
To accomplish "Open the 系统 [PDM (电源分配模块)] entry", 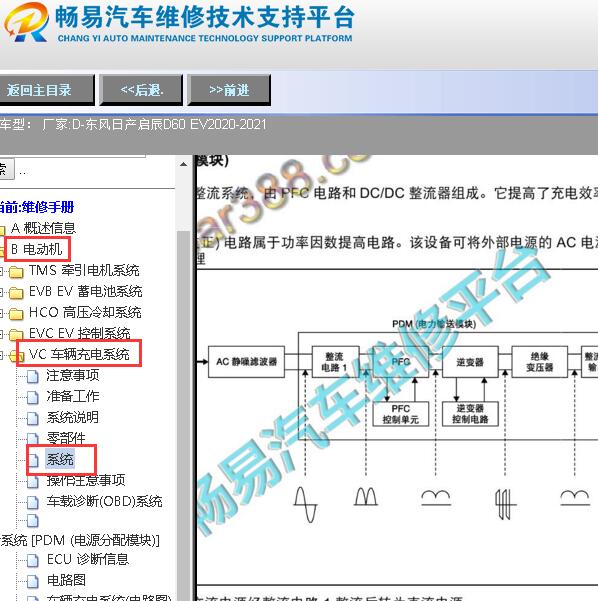I will point(80,540).
